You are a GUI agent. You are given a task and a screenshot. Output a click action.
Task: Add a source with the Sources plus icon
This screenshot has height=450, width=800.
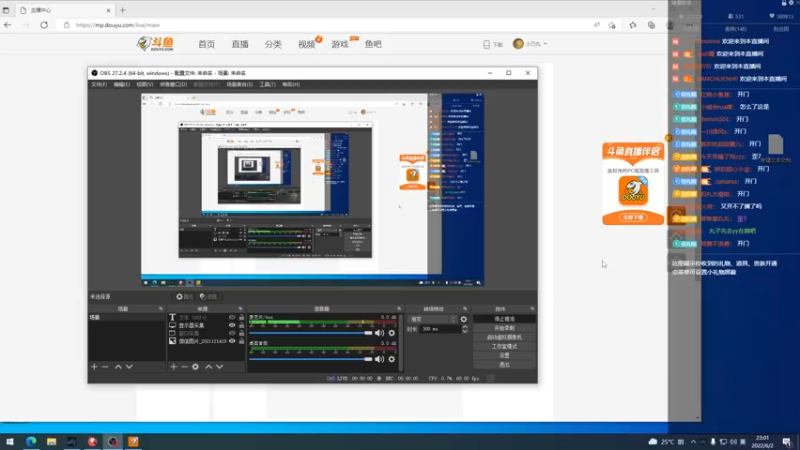point(173,366)
